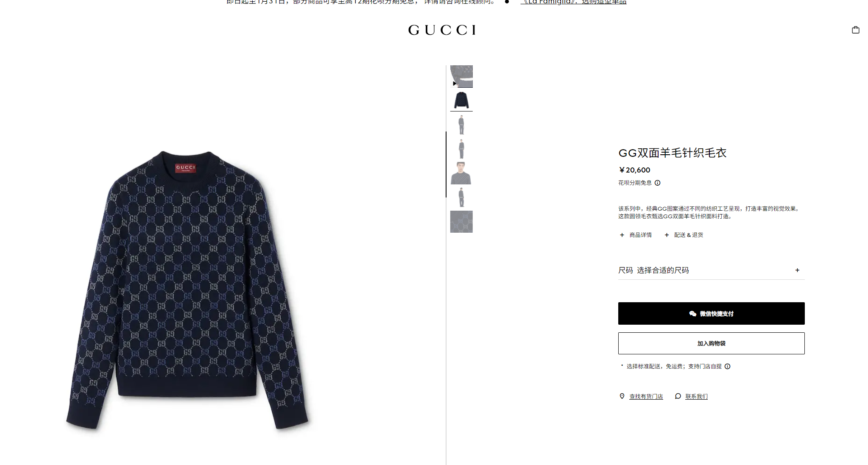Screen dimensions: 868x465
Task: Click the location pin icon for store search
Action: [x=622, y=396]
